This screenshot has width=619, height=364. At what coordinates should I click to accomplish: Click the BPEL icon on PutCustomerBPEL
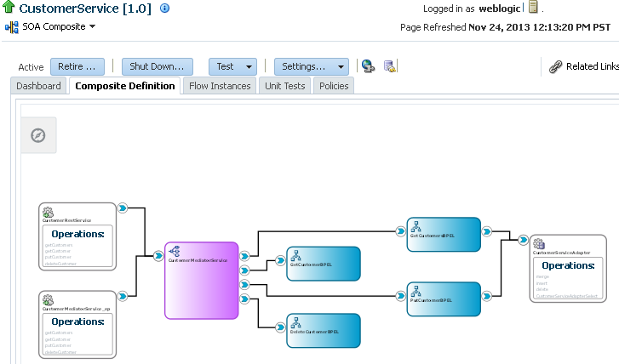point(416,291)
